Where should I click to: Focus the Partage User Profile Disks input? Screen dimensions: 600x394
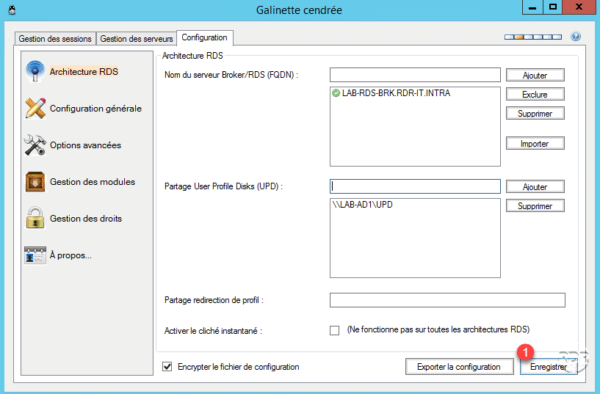[415, 186]
